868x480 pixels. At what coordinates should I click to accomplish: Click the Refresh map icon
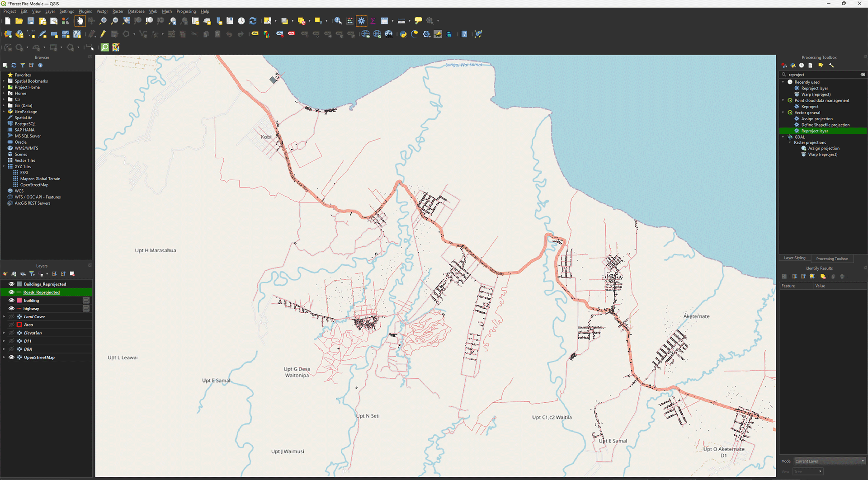coord(253,21)
